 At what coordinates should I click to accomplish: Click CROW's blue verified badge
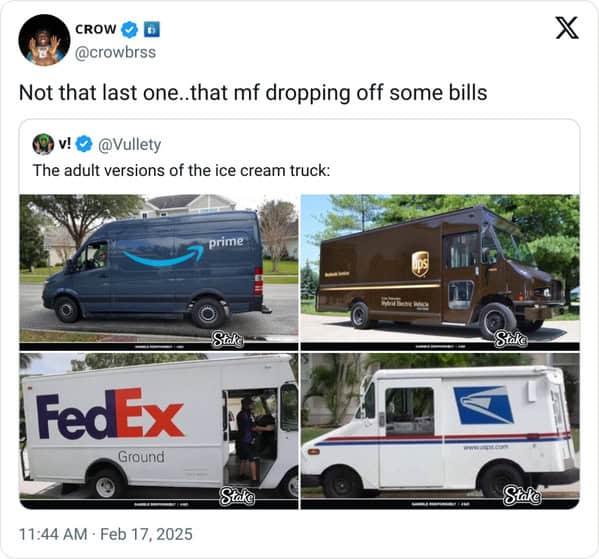click(130, 30)
